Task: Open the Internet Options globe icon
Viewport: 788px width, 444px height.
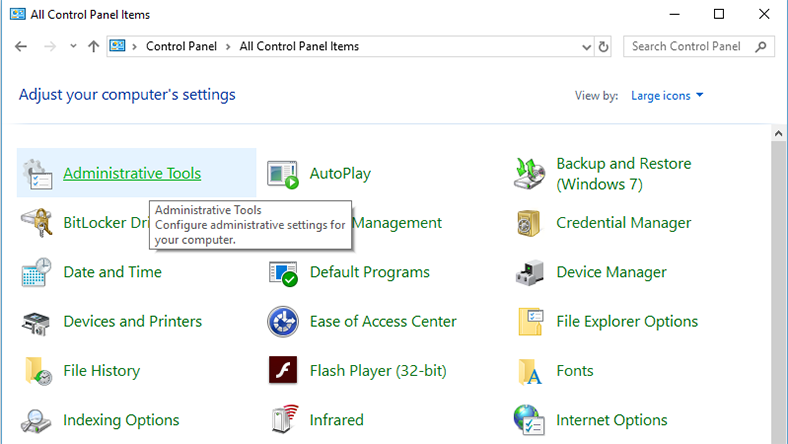Action: pos(529,420)
